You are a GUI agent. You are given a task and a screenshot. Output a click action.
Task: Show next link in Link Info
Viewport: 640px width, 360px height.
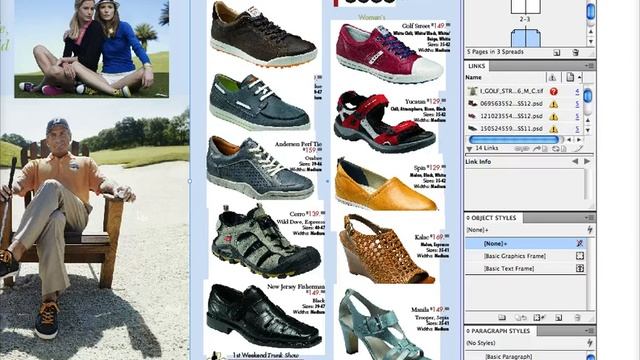tap(587, 162)
